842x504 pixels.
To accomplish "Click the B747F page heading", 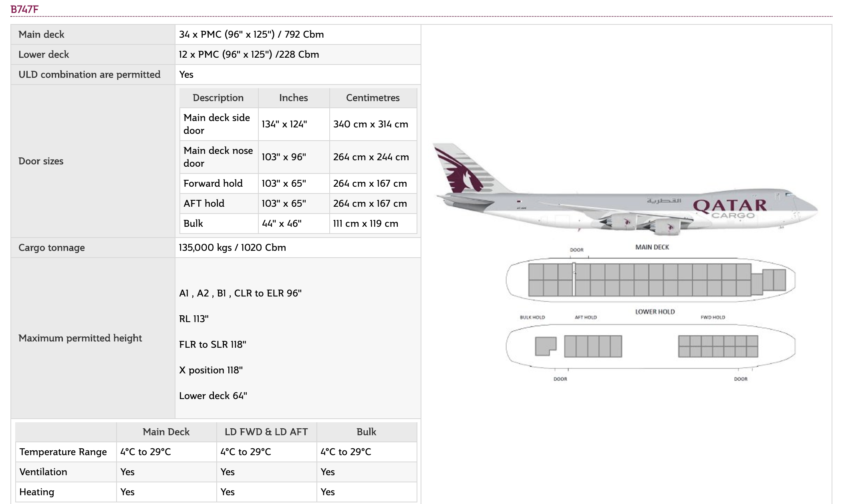I will [23, 8].
